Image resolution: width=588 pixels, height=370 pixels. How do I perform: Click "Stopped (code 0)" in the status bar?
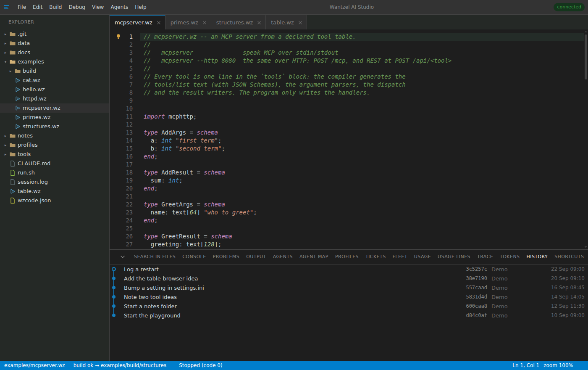[201, 365]
